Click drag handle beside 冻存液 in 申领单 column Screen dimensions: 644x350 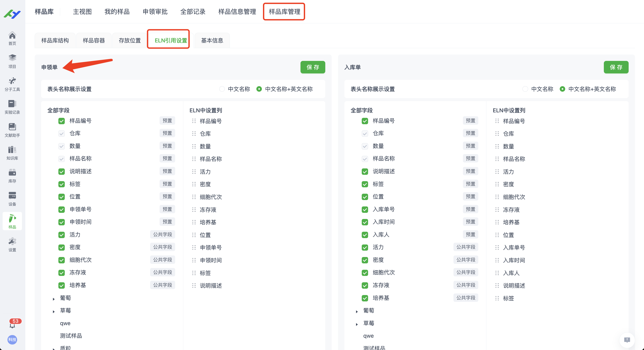click(x=194, y=210)
